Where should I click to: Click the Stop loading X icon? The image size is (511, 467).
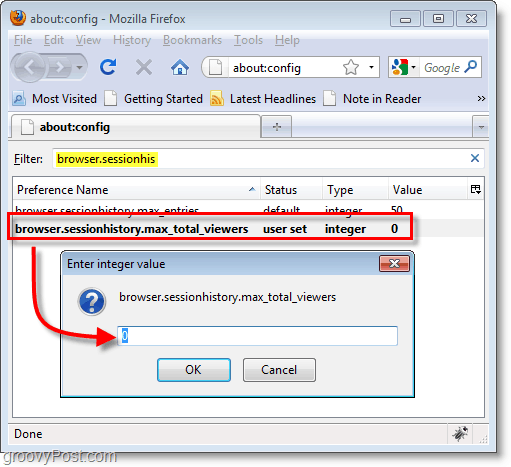coord(144,67)
